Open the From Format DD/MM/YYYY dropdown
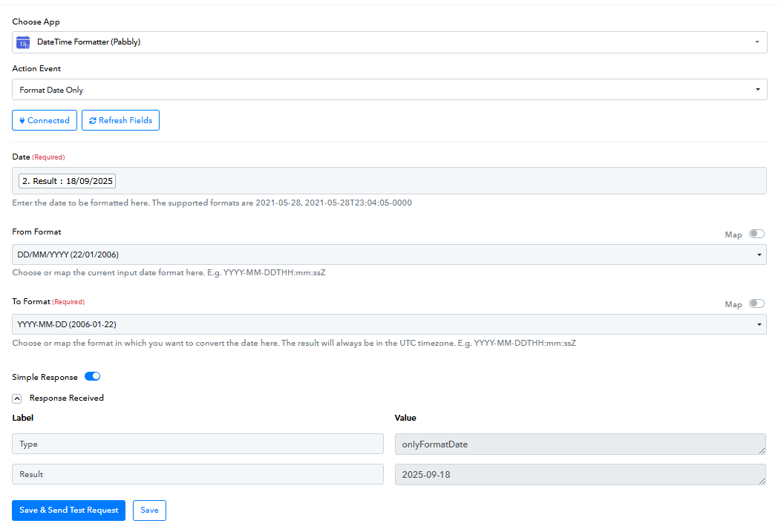 pyautogui.click(x=390, y=254)
